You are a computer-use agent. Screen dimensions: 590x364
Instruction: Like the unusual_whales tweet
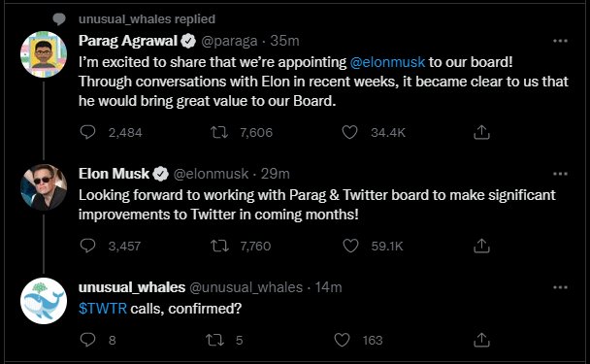(x=342, y=340)
